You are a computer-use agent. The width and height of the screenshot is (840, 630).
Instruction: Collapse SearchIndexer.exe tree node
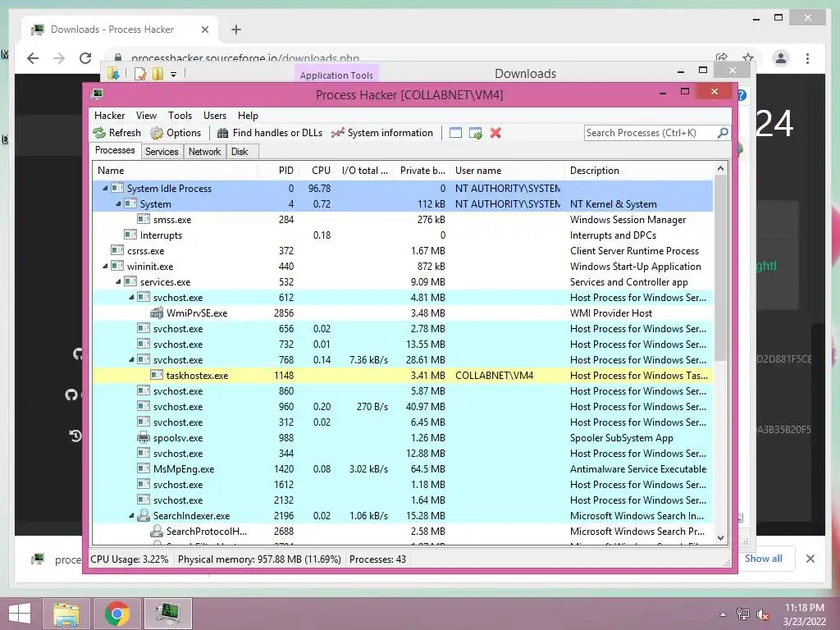point(131,515)
